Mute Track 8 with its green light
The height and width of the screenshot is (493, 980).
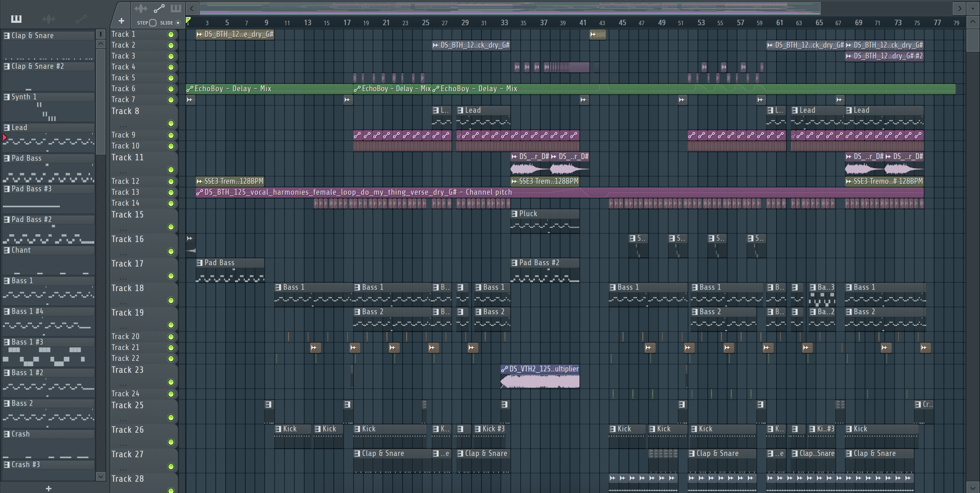click(x=171, y=123)
